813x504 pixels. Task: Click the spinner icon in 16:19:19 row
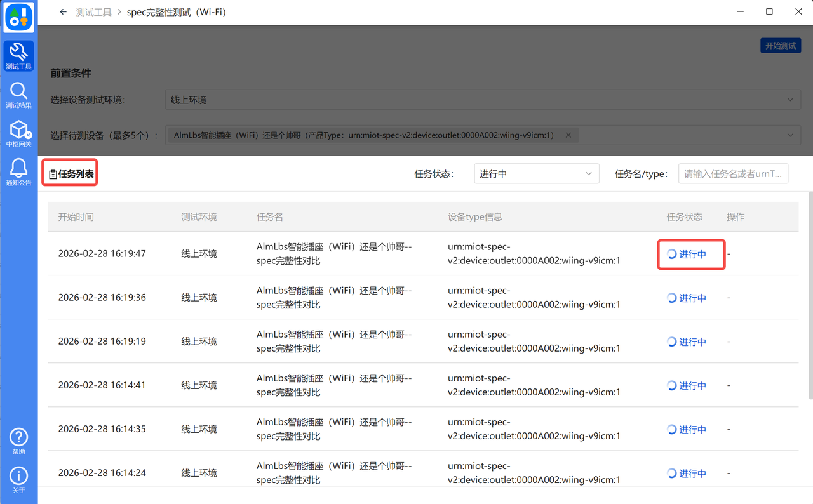click(672, 342)
